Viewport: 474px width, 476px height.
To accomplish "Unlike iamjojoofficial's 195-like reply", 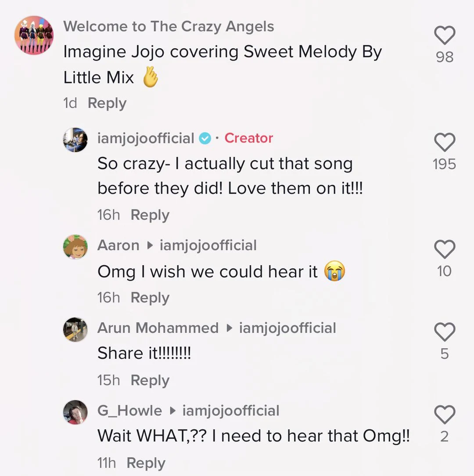I will click(x=445, y=143).
